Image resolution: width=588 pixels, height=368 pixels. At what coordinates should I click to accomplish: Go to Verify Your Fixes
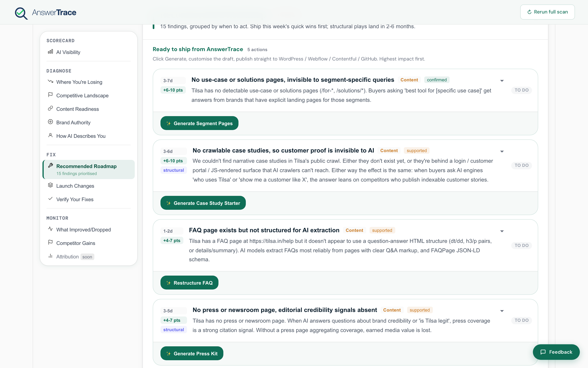coord(88,199)
